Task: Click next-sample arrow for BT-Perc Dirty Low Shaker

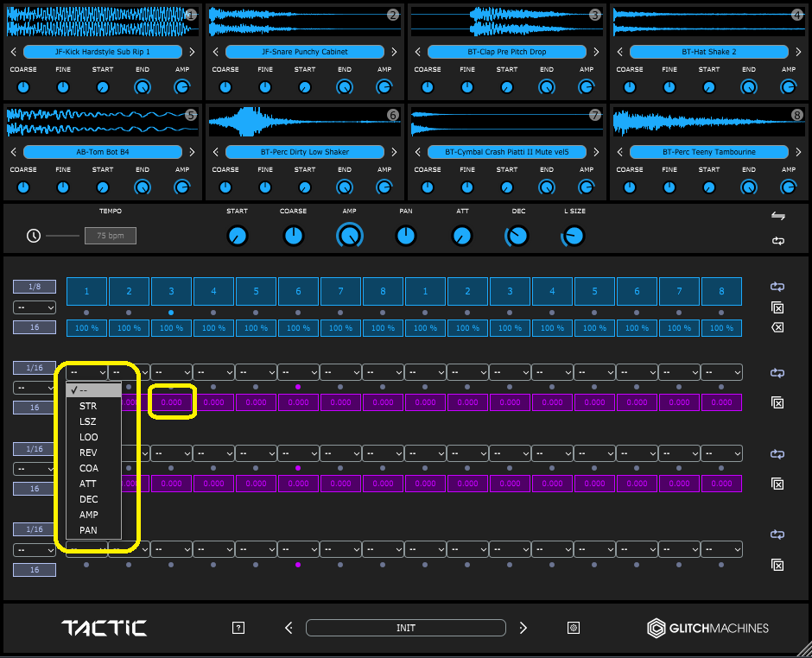Action: [394, 152]
